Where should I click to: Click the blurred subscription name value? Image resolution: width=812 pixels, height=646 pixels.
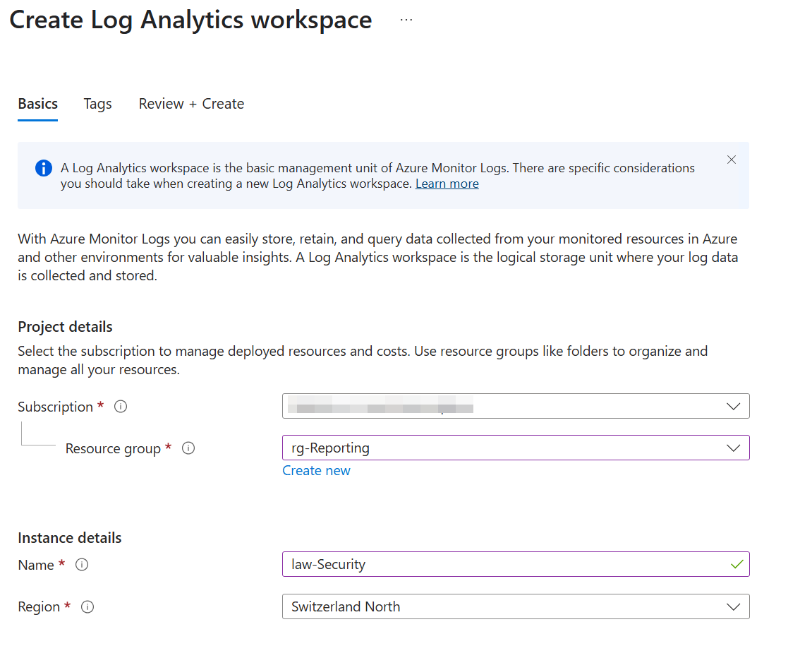click(381, 405)
